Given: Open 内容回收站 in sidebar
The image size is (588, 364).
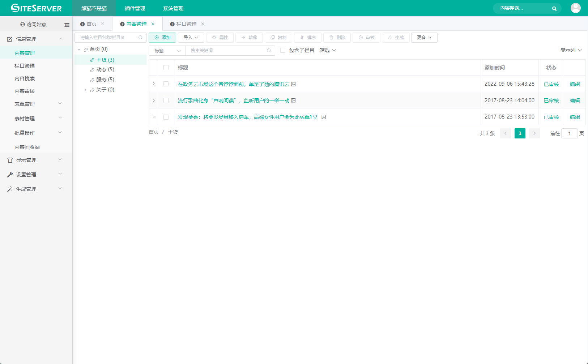Looking at the screenshot, I should [x=27, y=147].
